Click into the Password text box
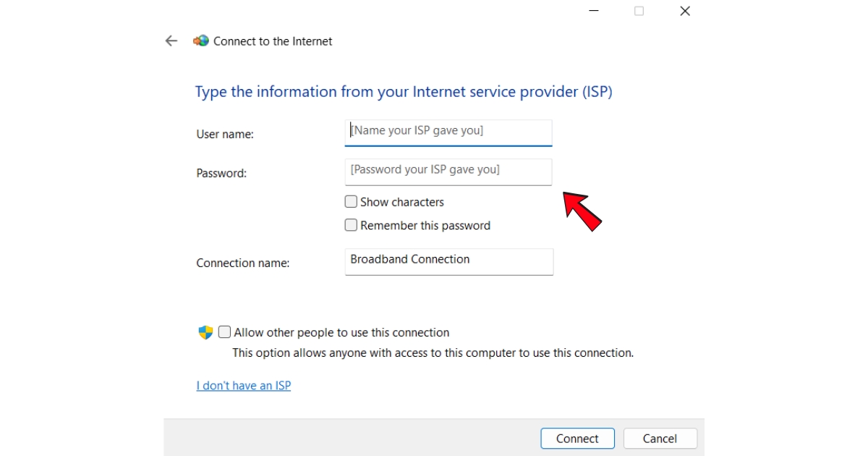The width and height of the screenshot is (868, 456). 448,171
